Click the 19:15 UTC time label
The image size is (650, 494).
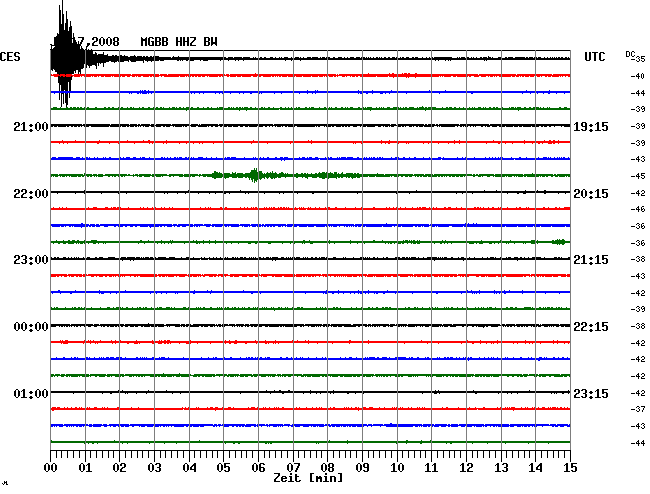pyautogui.click(x=591, y=127)
